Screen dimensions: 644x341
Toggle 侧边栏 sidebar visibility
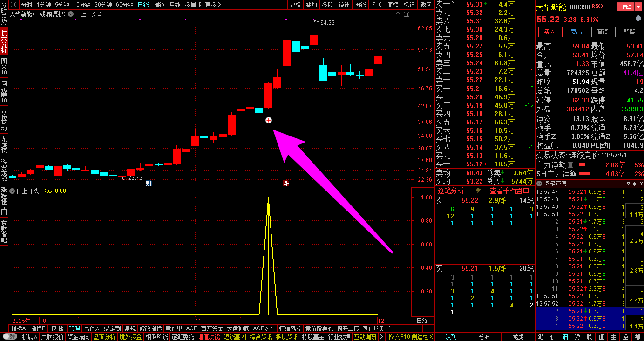click(422, 336)
